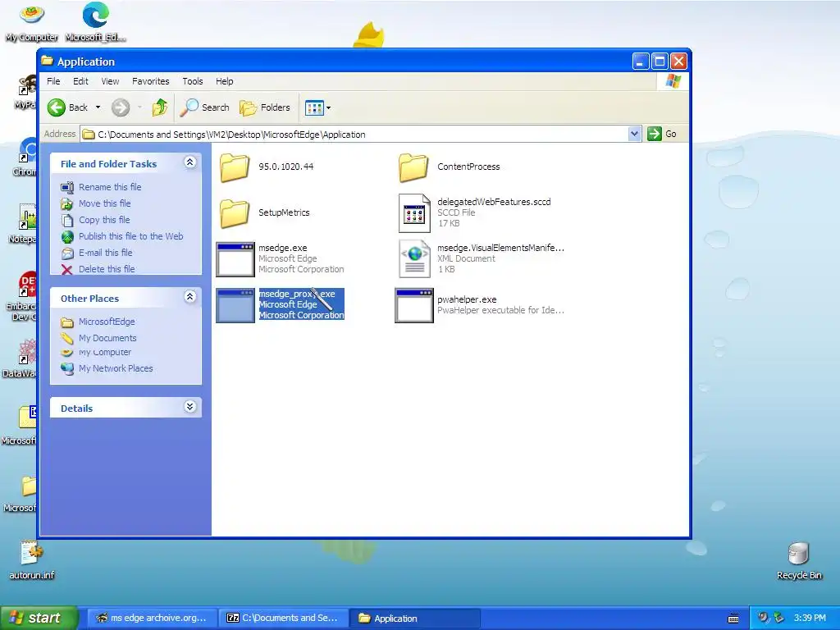Open the View menu
Image resolution: width=840 pixels, height=630 pixels.
(x=111, y=81)
